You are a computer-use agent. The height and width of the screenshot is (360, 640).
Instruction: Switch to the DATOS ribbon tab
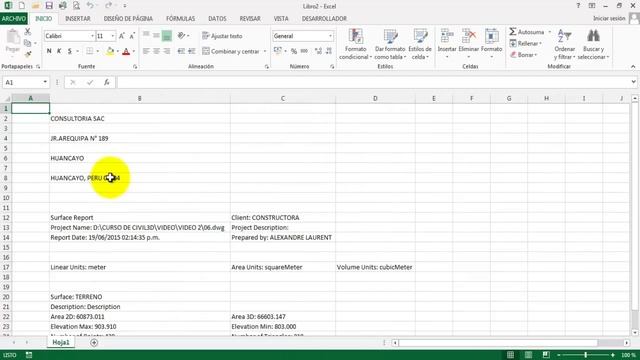click(217, 19)
